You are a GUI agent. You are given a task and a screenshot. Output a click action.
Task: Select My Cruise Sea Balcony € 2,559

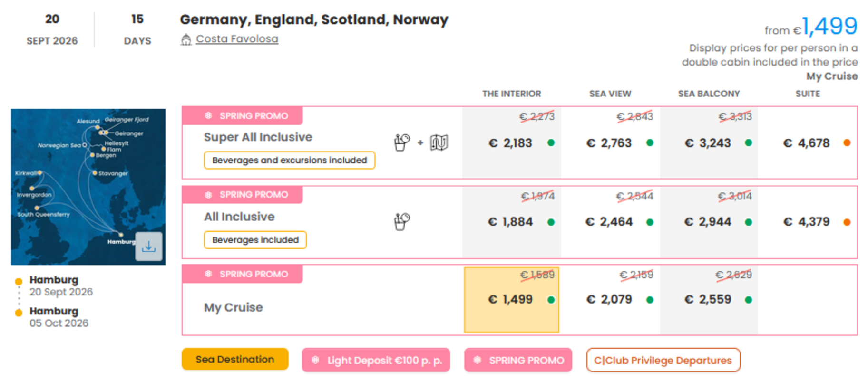tap(708, 300)
